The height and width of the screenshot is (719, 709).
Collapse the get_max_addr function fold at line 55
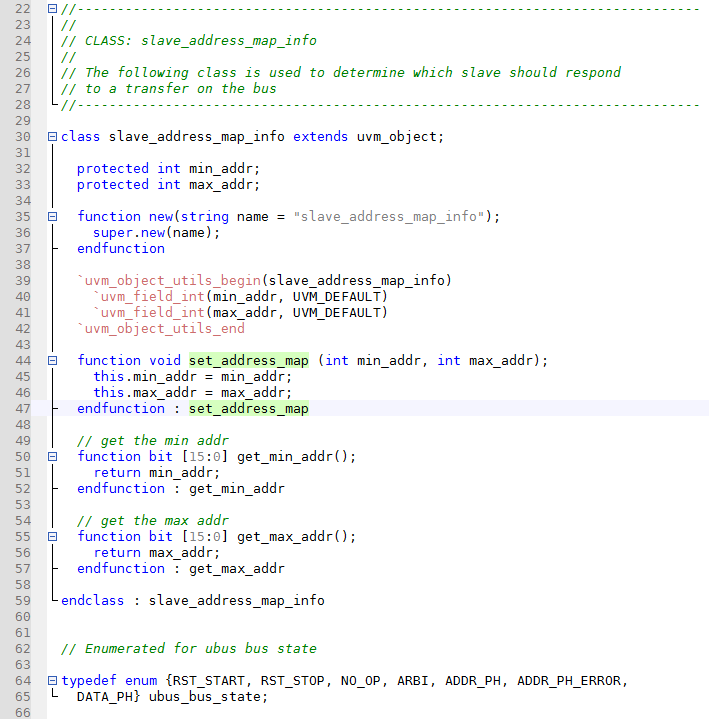point(53,536)
